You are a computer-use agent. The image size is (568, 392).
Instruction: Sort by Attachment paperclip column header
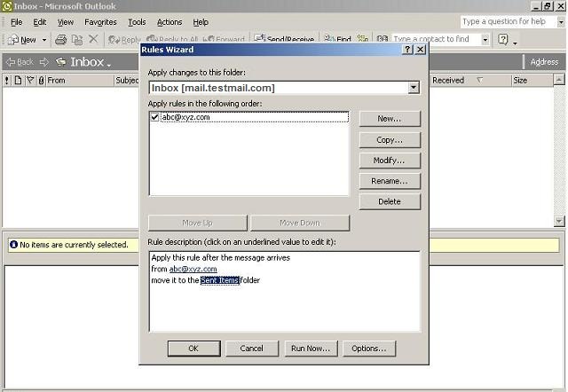pyautogui.click(x=41, y=81)
